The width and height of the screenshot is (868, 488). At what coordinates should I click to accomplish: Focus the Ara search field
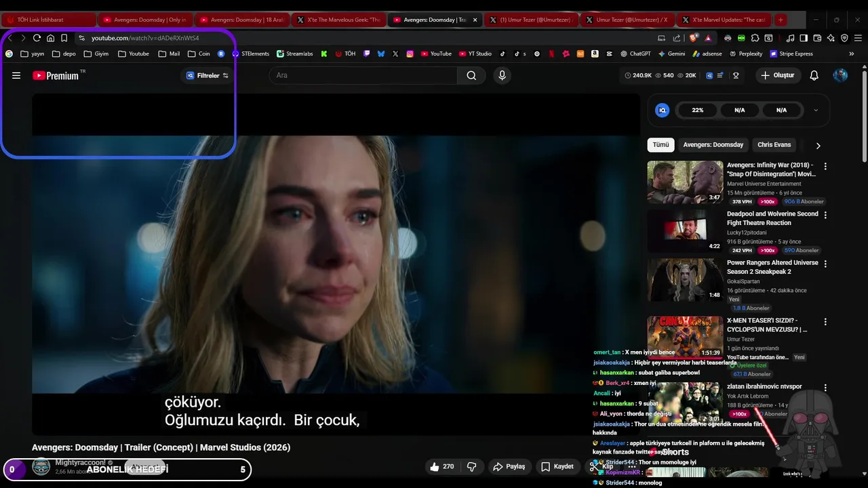pos(363,75)
